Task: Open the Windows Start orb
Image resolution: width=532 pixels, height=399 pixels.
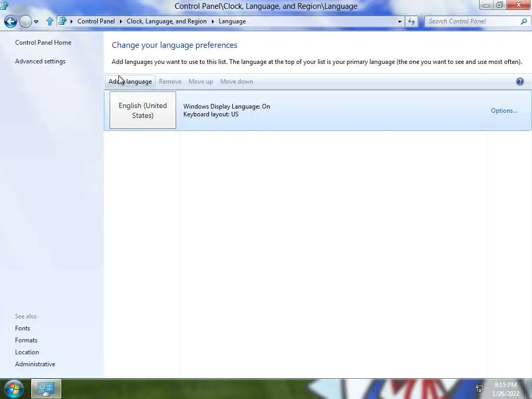Action: coord(14,389)
